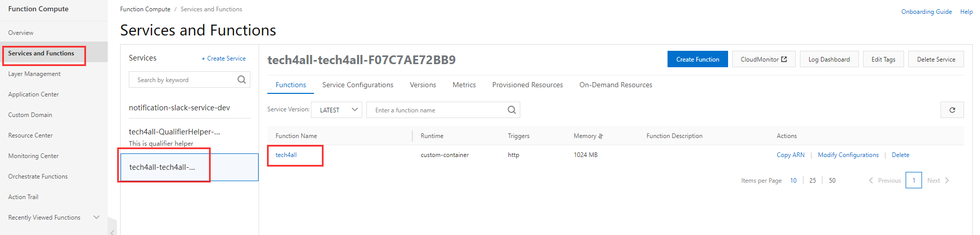
Task: Open Custom Domain in the sidebar
Action: (x=30, y=115)
